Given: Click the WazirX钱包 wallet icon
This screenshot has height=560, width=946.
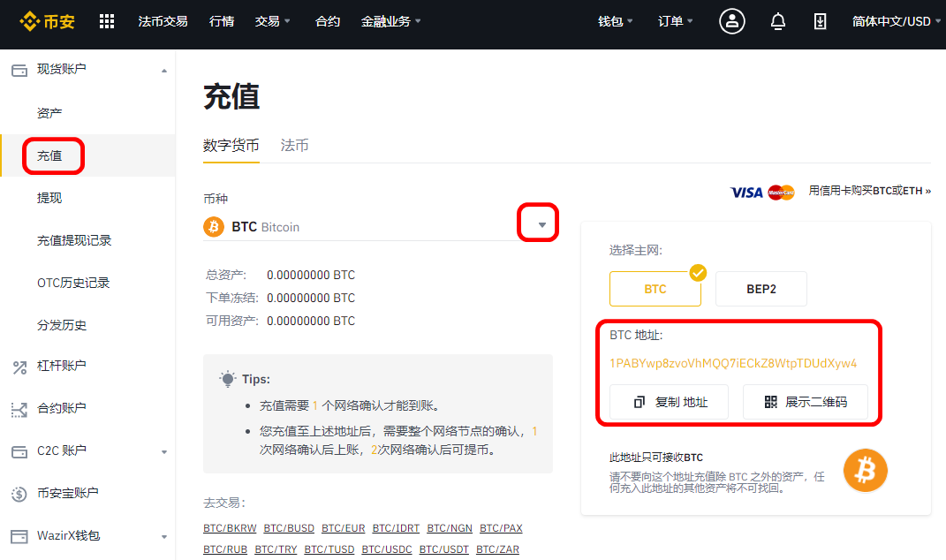Looking at the screenshot, I should coord(19,536).
